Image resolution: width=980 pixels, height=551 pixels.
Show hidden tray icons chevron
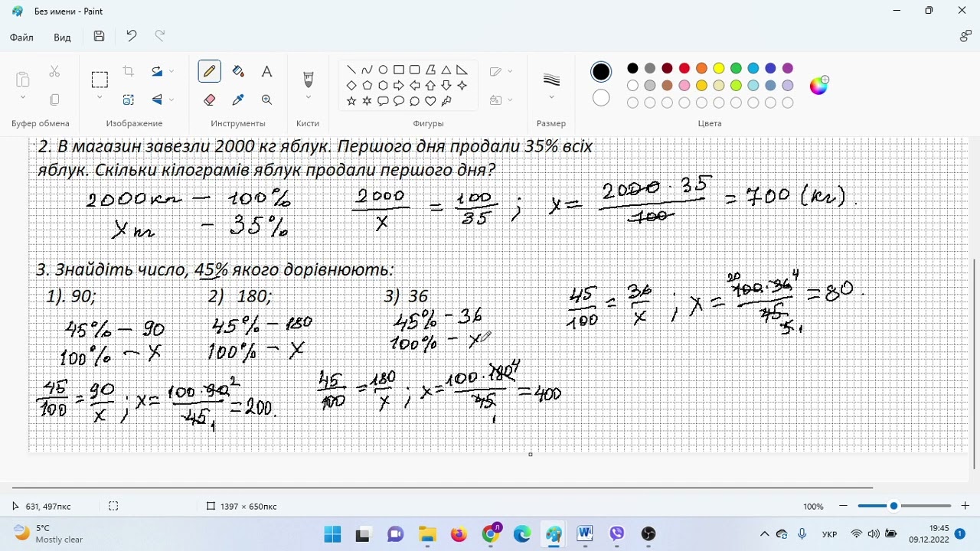[764, 533]
